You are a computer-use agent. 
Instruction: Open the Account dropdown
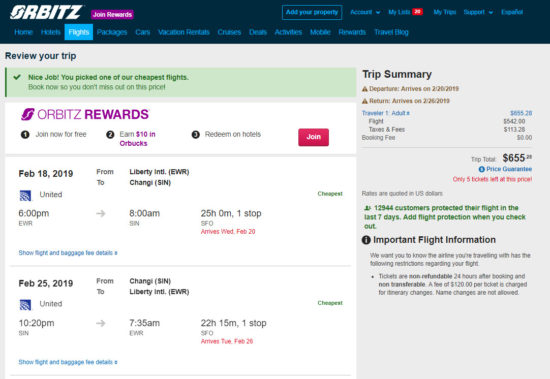[x=365, y=12]
